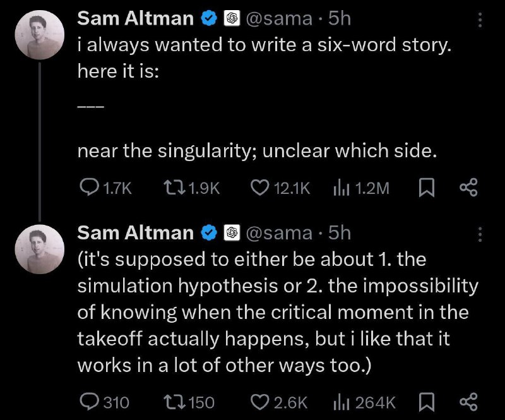Retweet the six-word story tweet
Screen dimensions: 505x420
click(x=192, y=188)
